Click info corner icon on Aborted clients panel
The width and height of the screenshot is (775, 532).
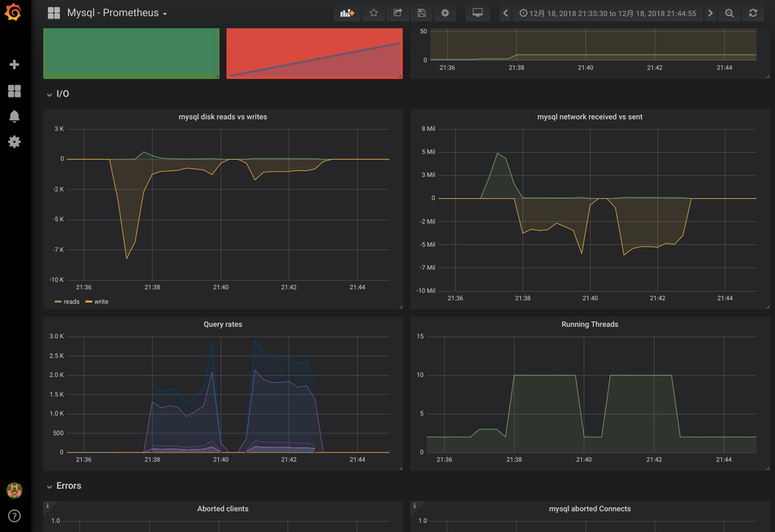pyautogui.click(x=48, y=506)
